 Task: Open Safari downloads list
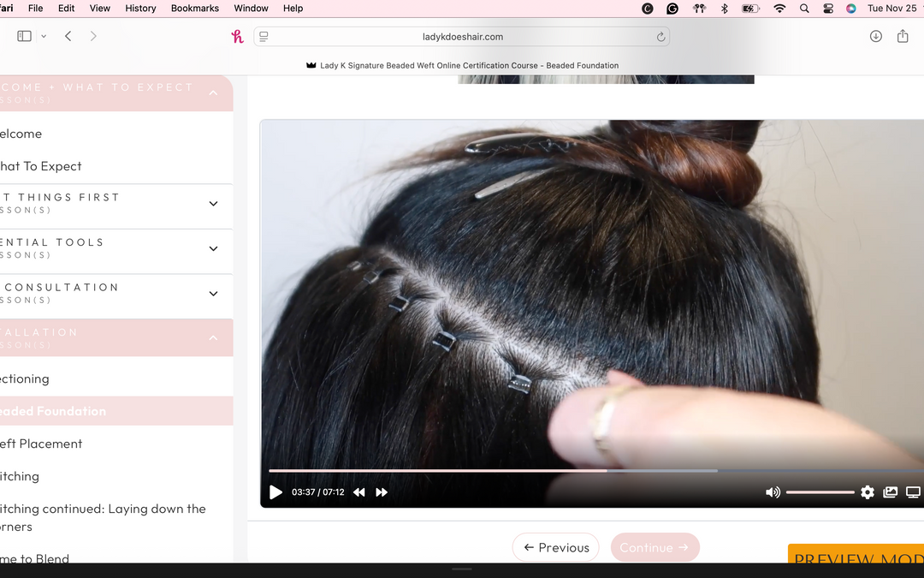coord(875,36)
